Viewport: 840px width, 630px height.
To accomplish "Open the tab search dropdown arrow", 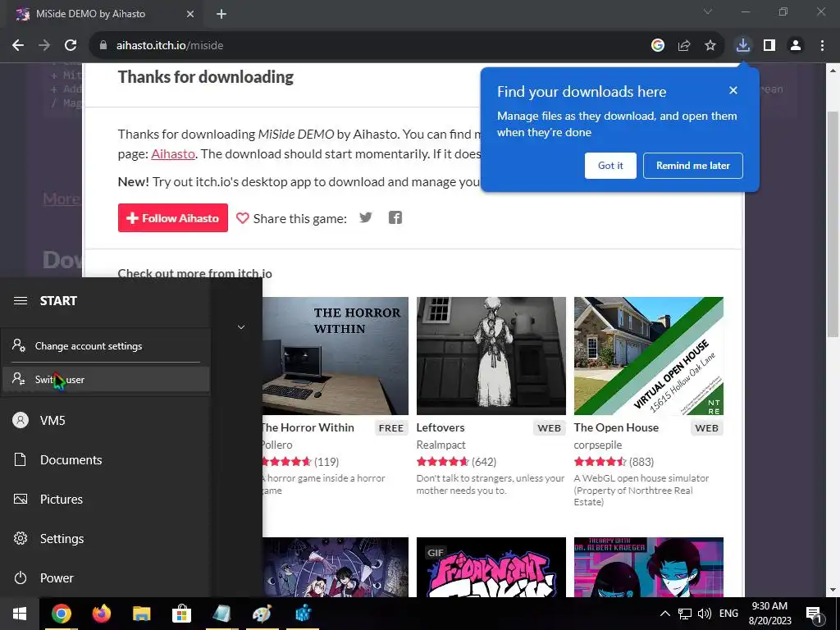I will [x=708, y=11].
